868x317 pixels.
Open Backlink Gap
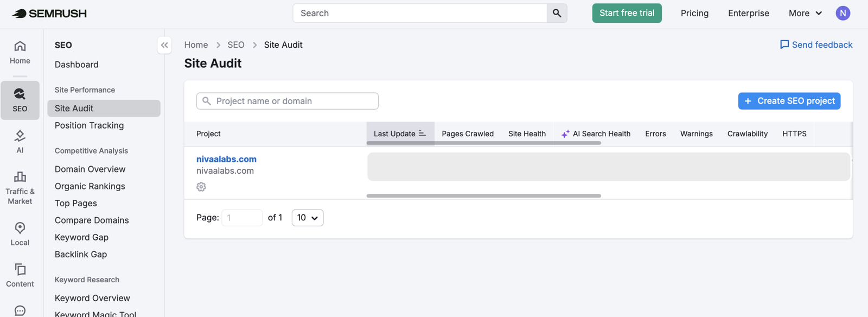[x=81, y=254]
